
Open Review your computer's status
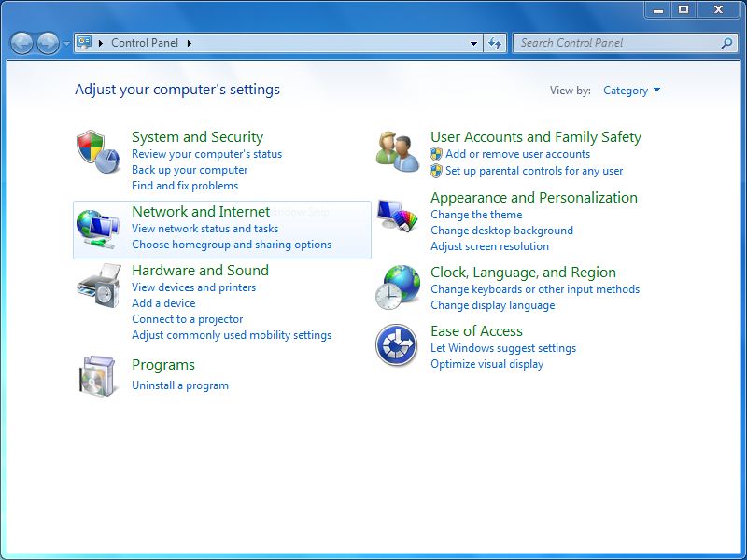coord(206,154)
